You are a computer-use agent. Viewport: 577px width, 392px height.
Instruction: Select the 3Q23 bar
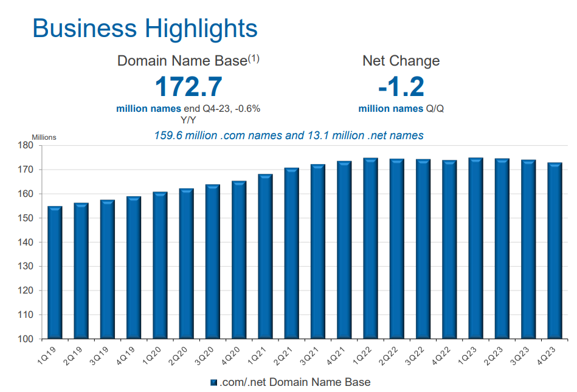(528, 249)
